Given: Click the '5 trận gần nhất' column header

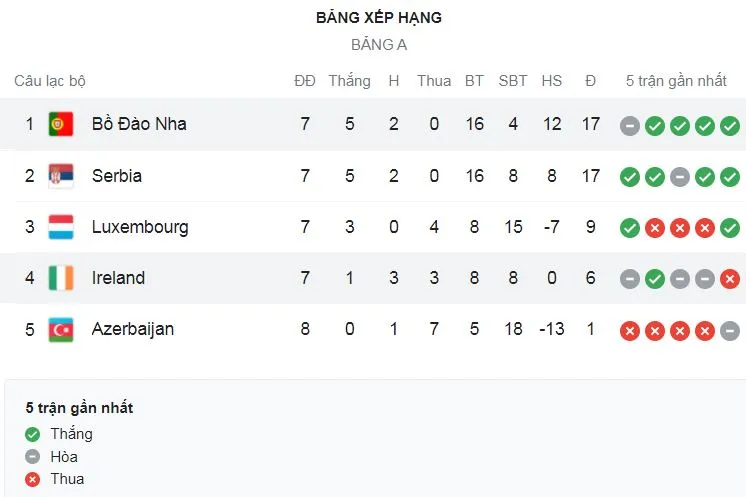Looking at the screenshot, I should coord(676,81).
